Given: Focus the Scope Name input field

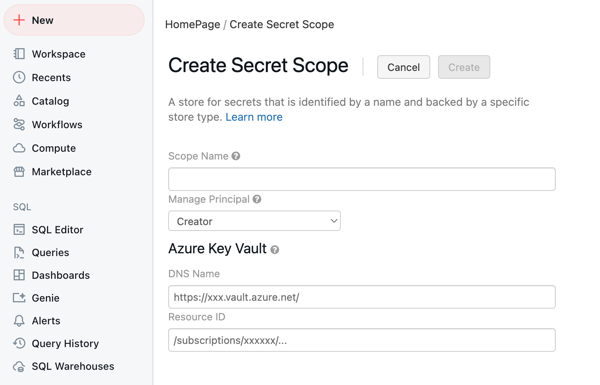Looking at the screenshot, I should coord(362,179).
